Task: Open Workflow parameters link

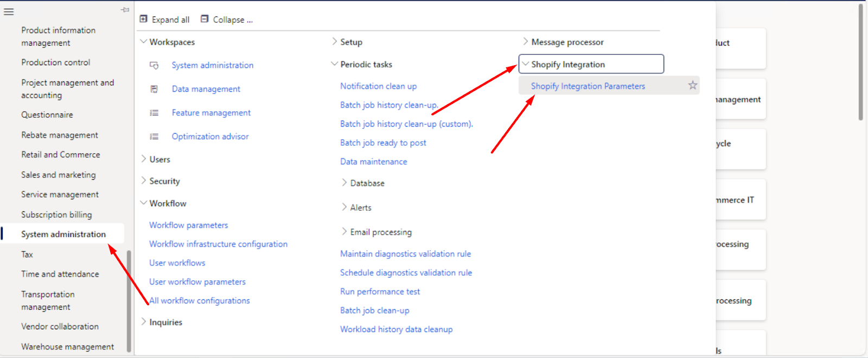Action: coord(189,225)
